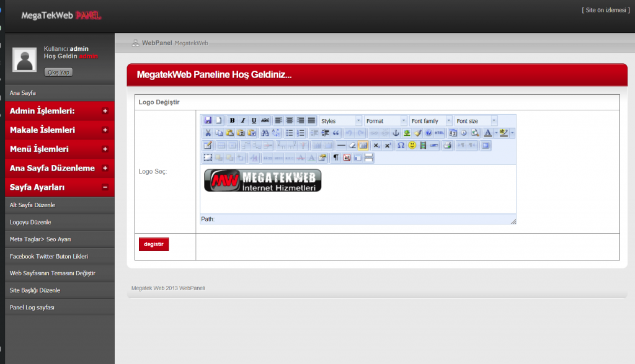Image resolution: width=635 pixels, height=364 pixels.
Task: Click the Çıkış Yap logout button
Action: point(58,72)
